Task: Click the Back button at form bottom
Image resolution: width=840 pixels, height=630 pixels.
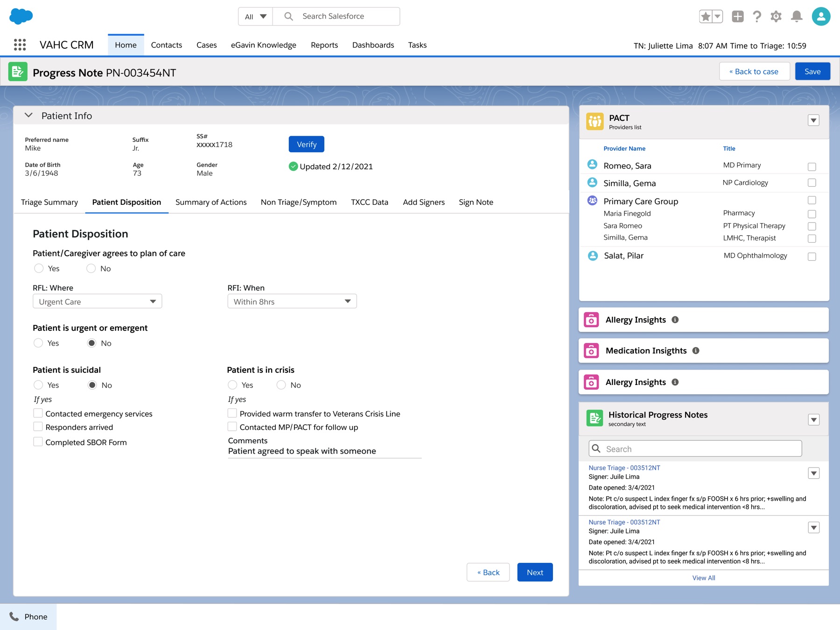Action: pyautogui.click(x=488, y=572)
